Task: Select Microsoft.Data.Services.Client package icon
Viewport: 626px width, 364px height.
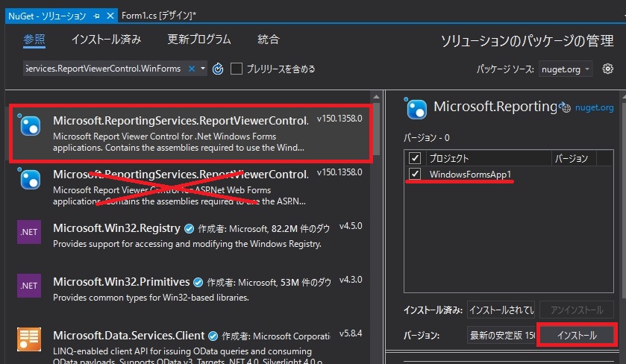Action: point(29,339)
